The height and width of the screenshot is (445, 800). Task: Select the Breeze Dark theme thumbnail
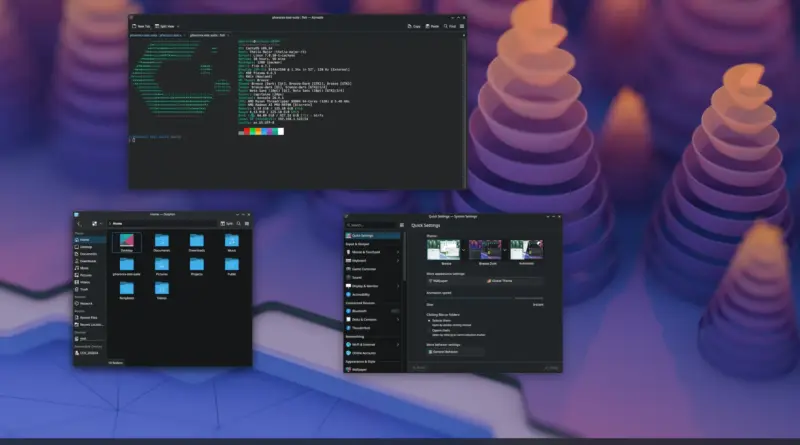(485, 250)
